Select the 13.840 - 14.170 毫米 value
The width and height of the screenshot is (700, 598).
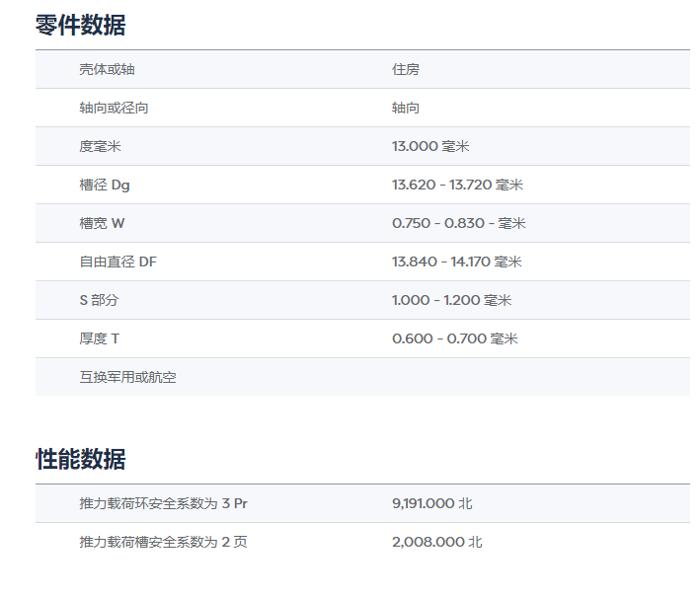click(456, 262)
